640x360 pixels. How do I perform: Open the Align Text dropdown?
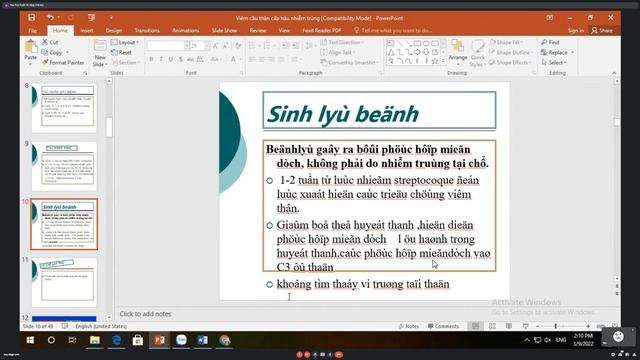pyautogui.click(x=337, y=52)
